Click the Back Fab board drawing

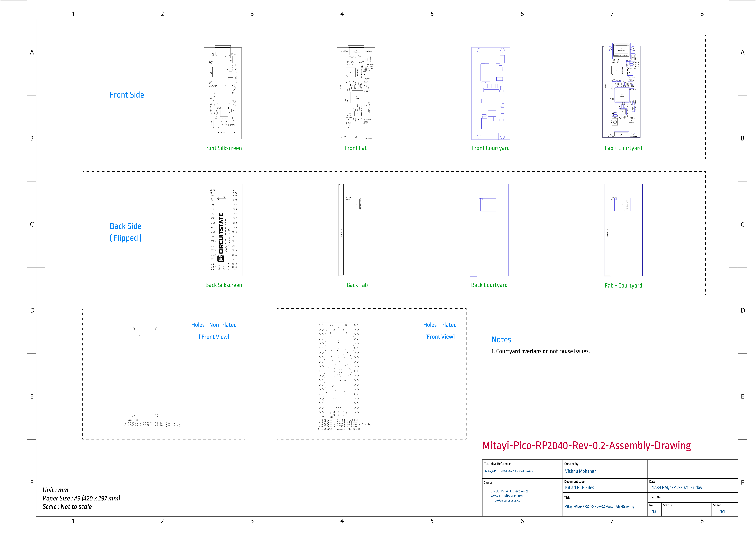[357, 230]
